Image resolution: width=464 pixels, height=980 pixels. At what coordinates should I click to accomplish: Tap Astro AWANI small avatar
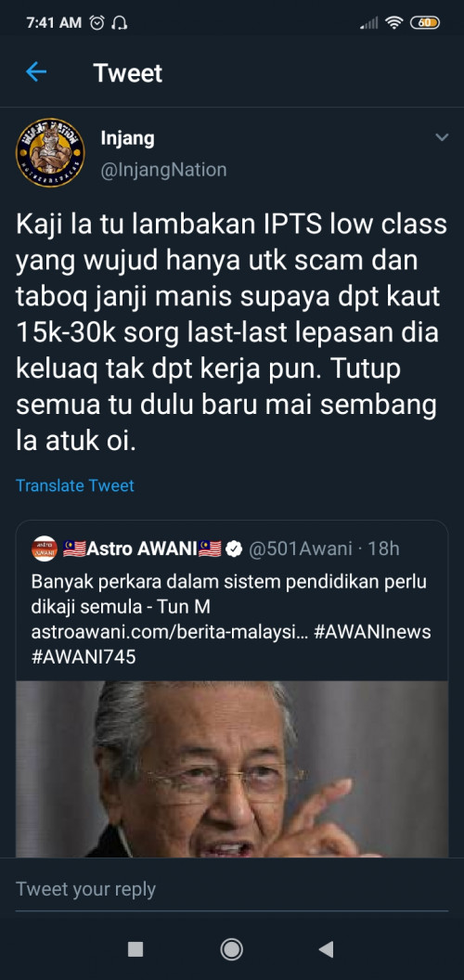click(x=45, y=548)
